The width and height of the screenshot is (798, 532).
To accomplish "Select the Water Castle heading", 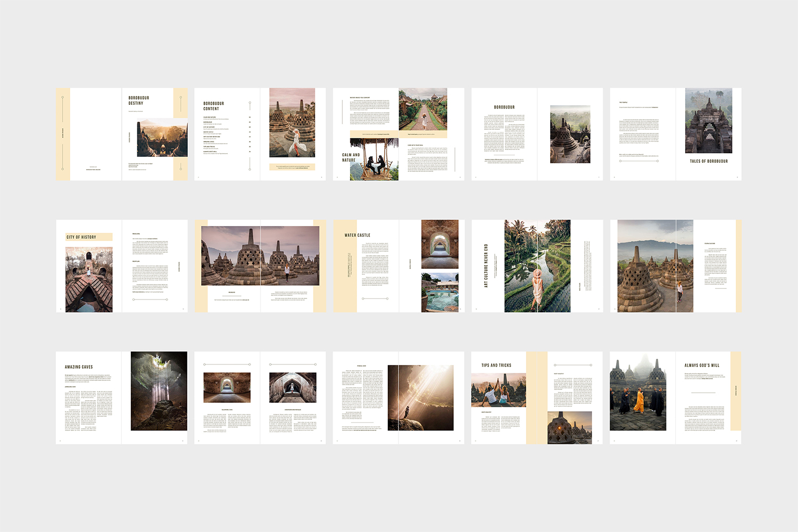I will pos(357,235).
